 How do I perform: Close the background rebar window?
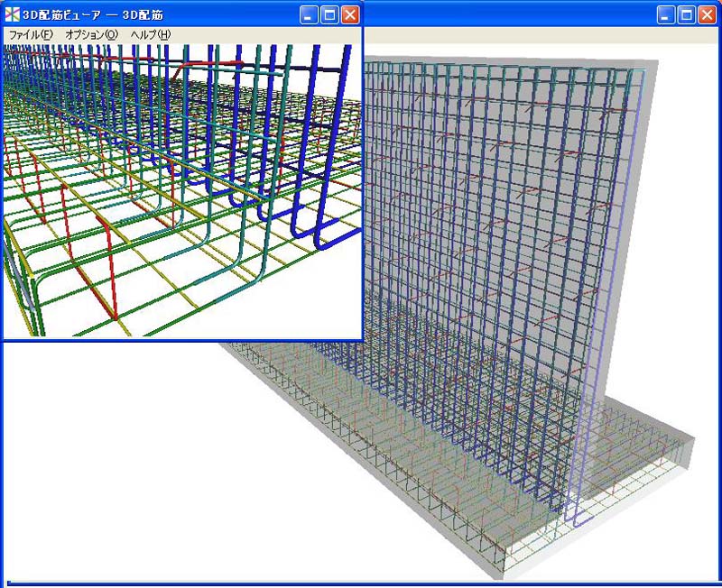click(x=707, y=14)
